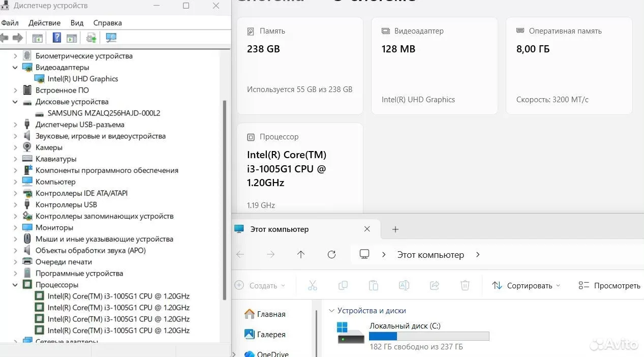Click the Память storage card

coord(300,66)
